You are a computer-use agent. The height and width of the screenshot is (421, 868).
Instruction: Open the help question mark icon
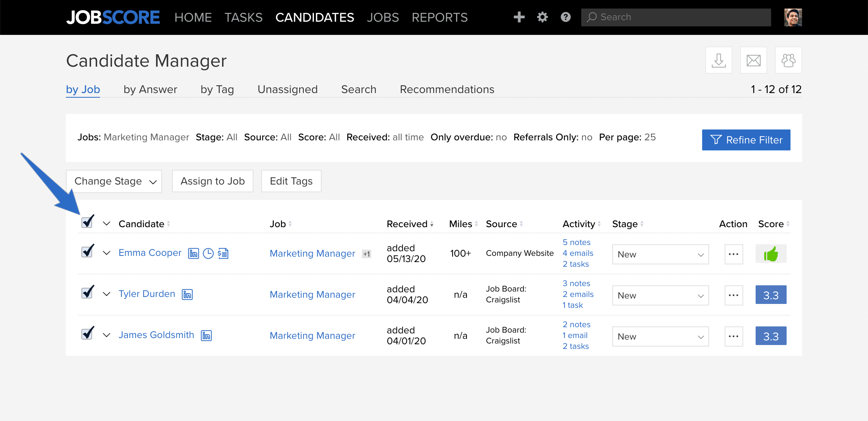[x=565, y=17]
